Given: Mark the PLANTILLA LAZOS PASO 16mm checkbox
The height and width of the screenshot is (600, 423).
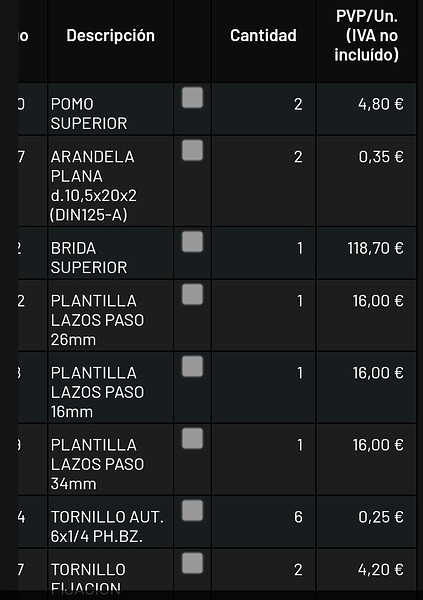Looking at the screenshot, I should coord(192,366).
